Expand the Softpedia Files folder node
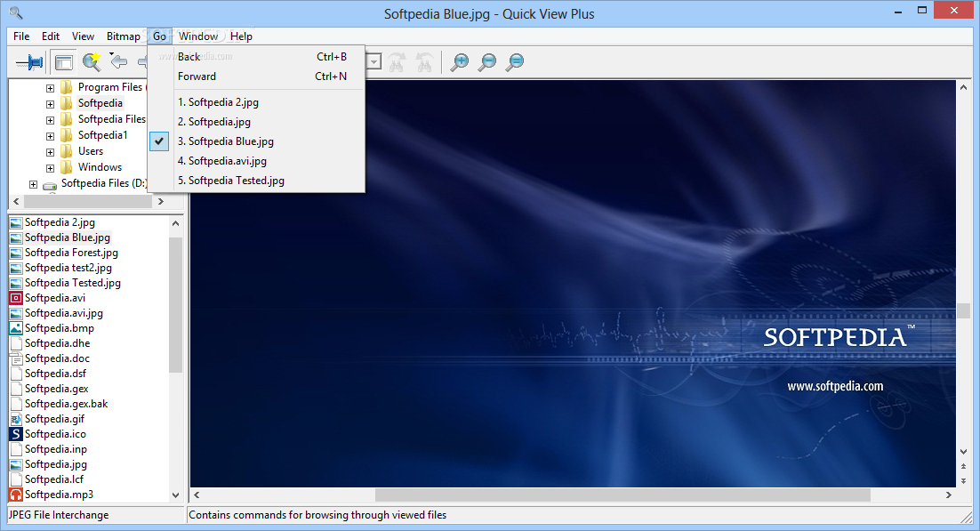Image resolution: width=980 pixels, height=531 pixels. [x=50, y=120]
